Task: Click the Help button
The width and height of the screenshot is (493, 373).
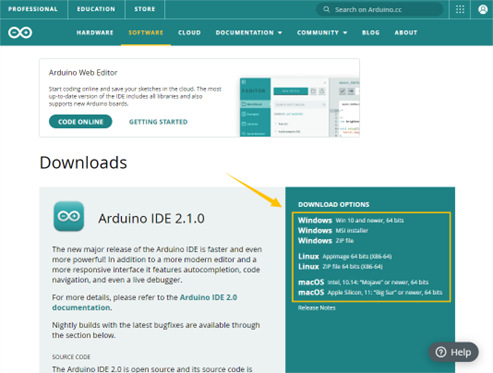Action: [453, 352]
